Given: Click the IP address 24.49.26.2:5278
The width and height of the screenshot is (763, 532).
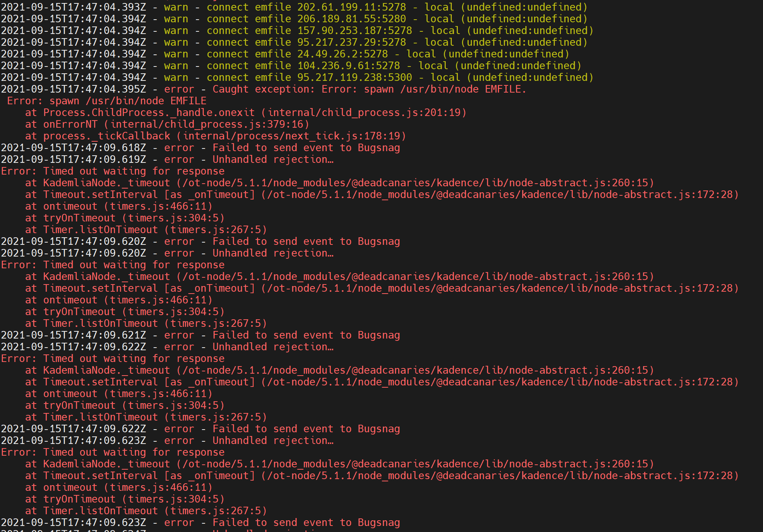Looking at the screenshot, I should click(342, 54).
